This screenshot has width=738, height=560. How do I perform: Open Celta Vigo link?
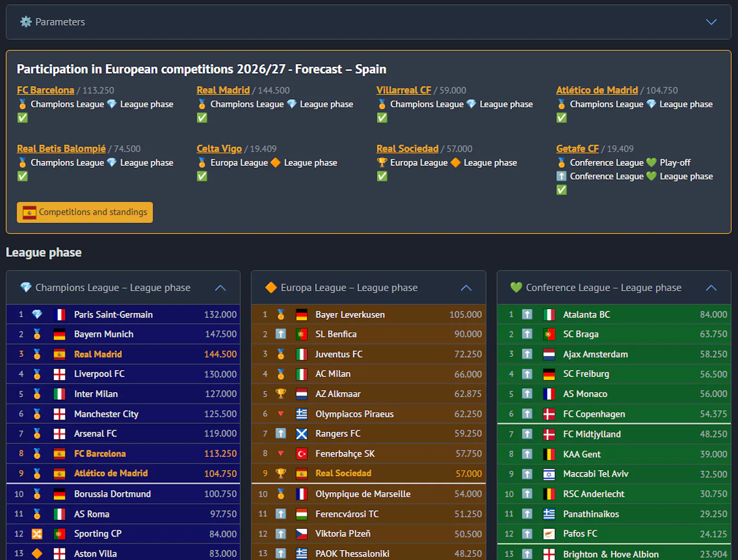219,149
